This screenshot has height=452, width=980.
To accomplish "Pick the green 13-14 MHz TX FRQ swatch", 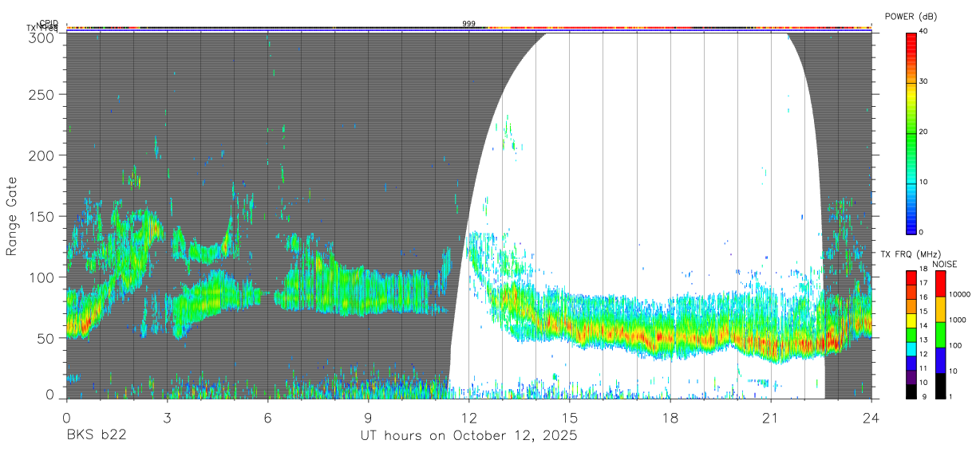I will (x=911, y=335).
